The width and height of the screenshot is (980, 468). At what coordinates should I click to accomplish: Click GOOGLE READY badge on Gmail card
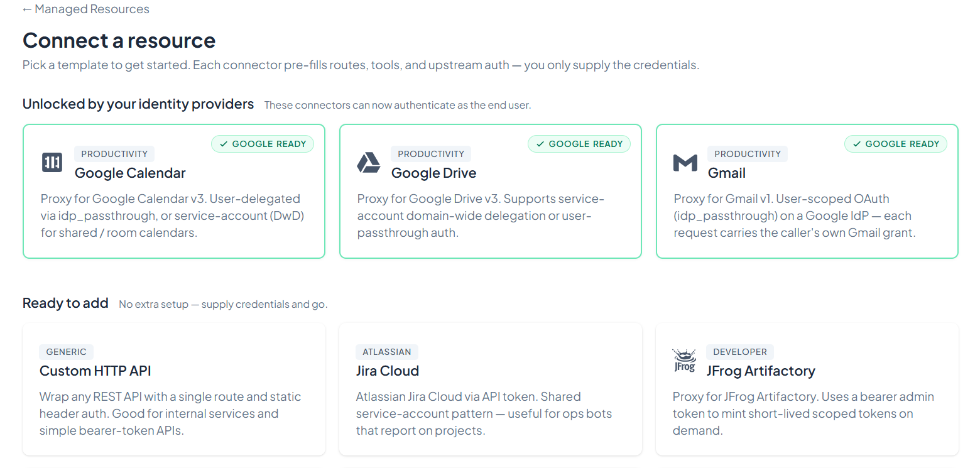pyautogui.click(x=896, y=144)
